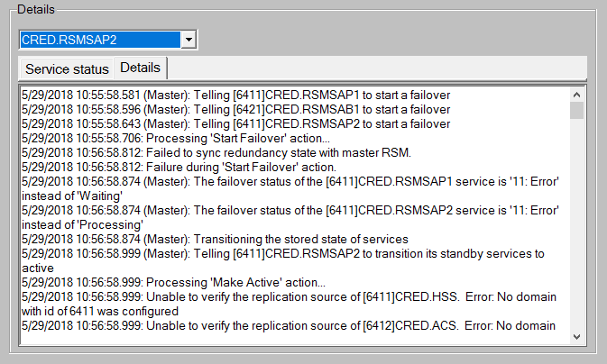This screenshot has width=607, height=364.
Task: Click log line 'Telling [6411]CRED.RSMSAP1 to start a failover'
Action: [x=235, y=96]
